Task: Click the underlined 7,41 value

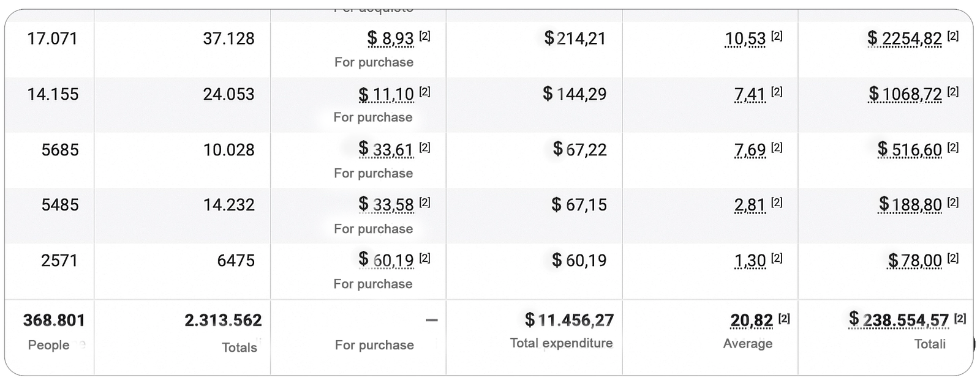Action: pyautogui.click(x=750, y=95)
